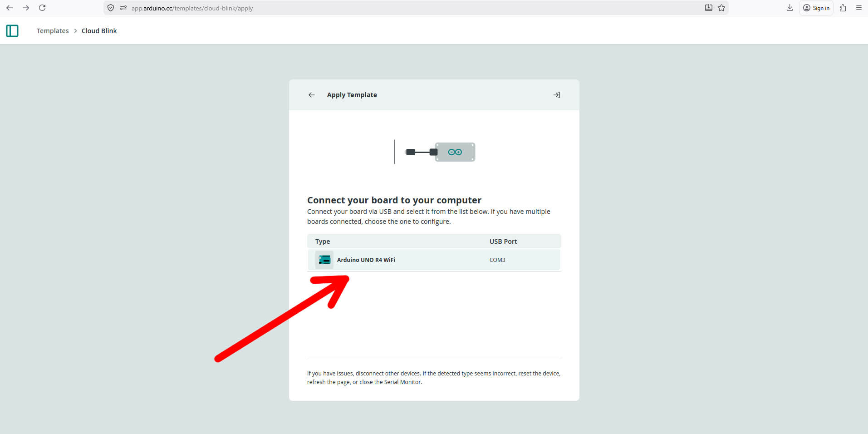This screenshot has width=868, height=434.
Task: Click the Cloud Blink breadcrumb
Action: coord(99,31)
